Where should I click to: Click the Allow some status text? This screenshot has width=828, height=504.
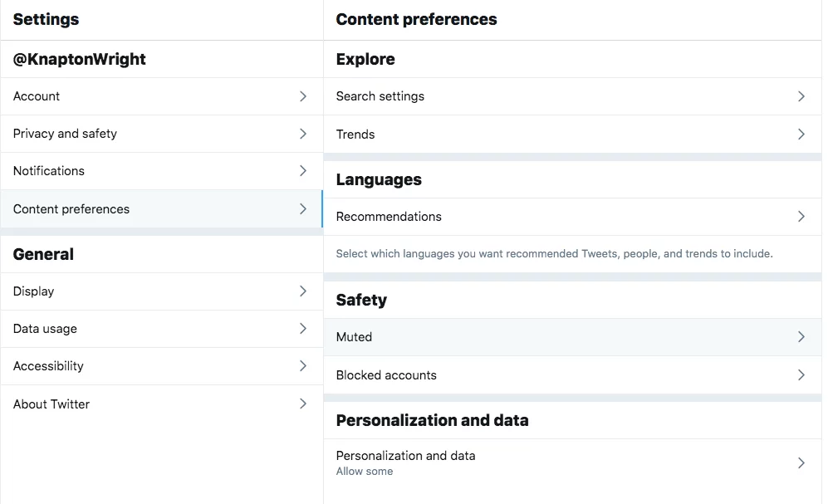tap(365, 472)
